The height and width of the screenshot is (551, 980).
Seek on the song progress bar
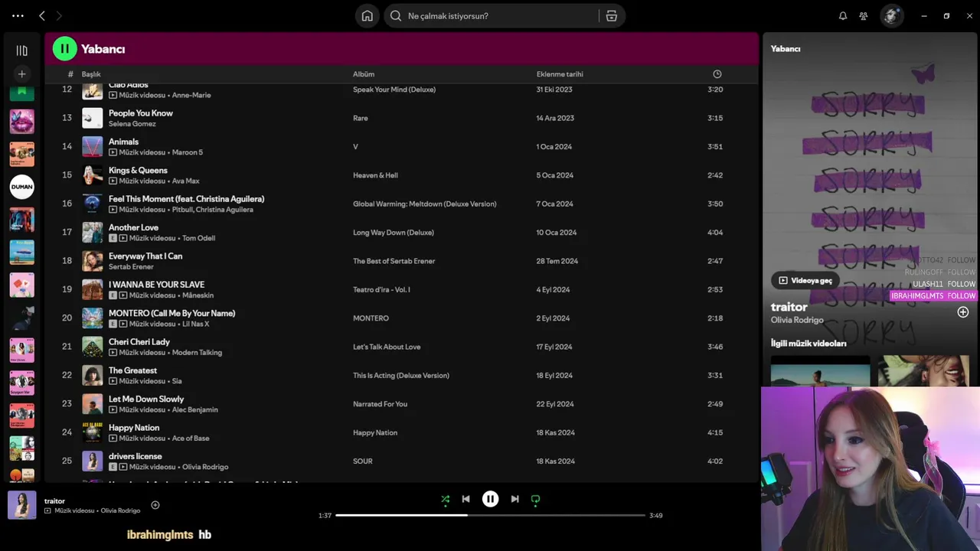tap(491, 515)
